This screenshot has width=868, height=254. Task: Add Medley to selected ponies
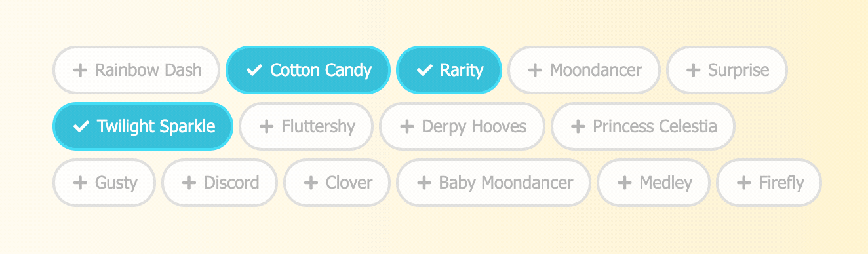(654, 183)
